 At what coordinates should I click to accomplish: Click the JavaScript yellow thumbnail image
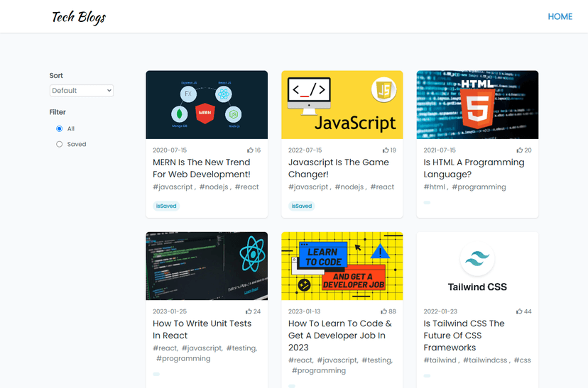pos(342,105)
